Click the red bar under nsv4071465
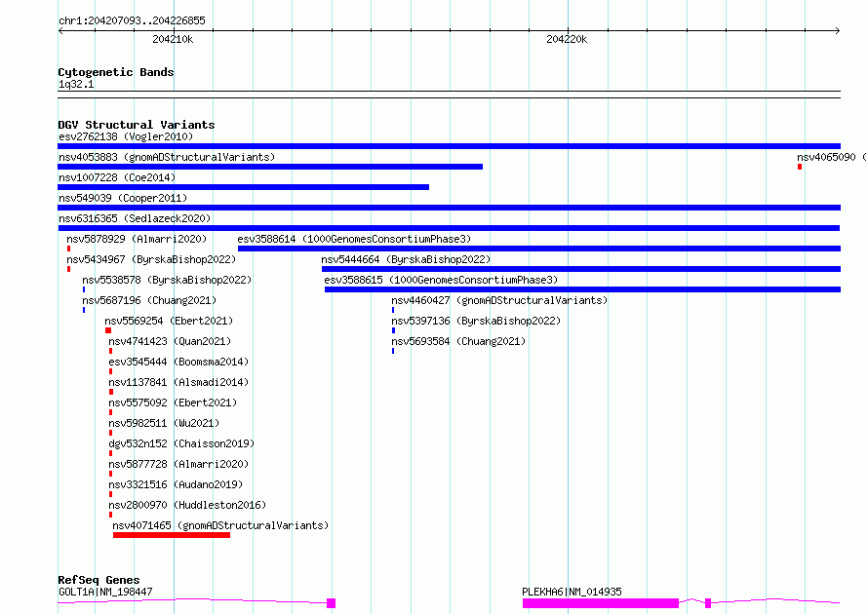The width and height of the screenshot is (868, 614). [172, 535]
